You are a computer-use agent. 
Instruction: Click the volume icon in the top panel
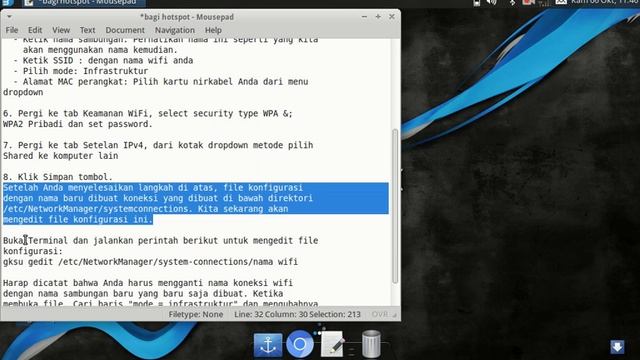click(x=491, y=2)
